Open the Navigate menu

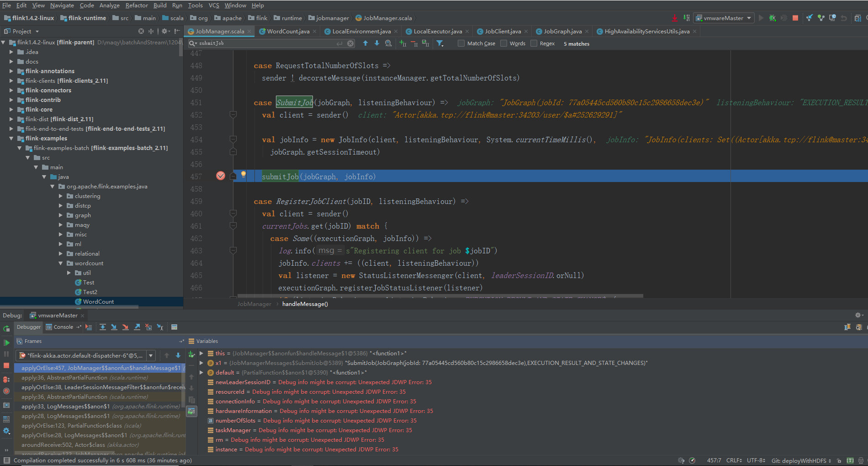(x=62, y=5)
